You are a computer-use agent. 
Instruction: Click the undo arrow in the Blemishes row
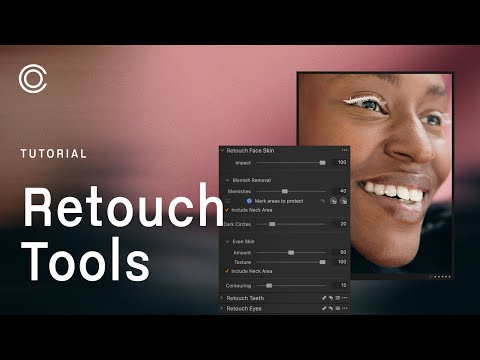[322, 201]
